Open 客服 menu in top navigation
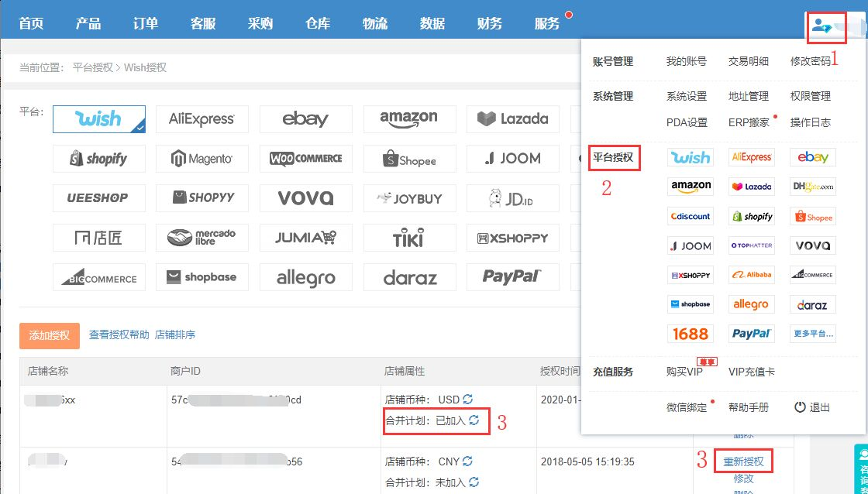 tap(203, 23)
